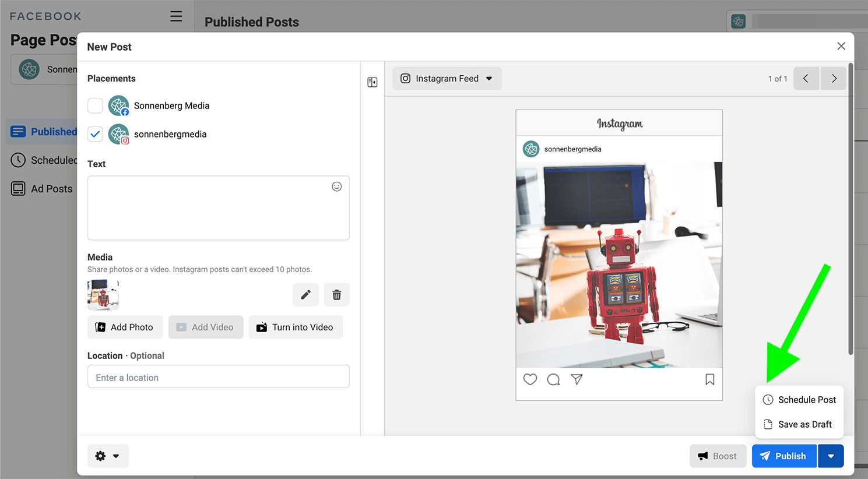
Task: Click the Add Photo button
Action: point(125,327)
